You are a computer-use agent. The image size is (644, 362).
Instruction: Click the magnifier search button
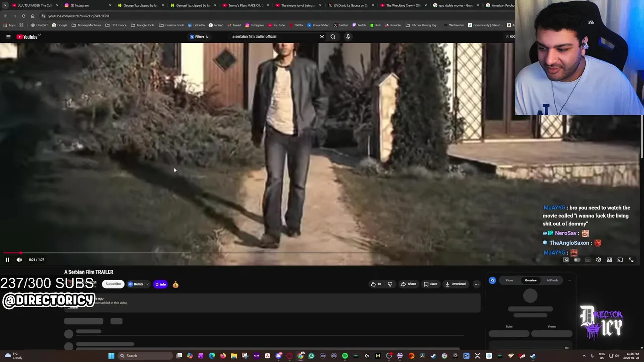(x=333, y=37)
